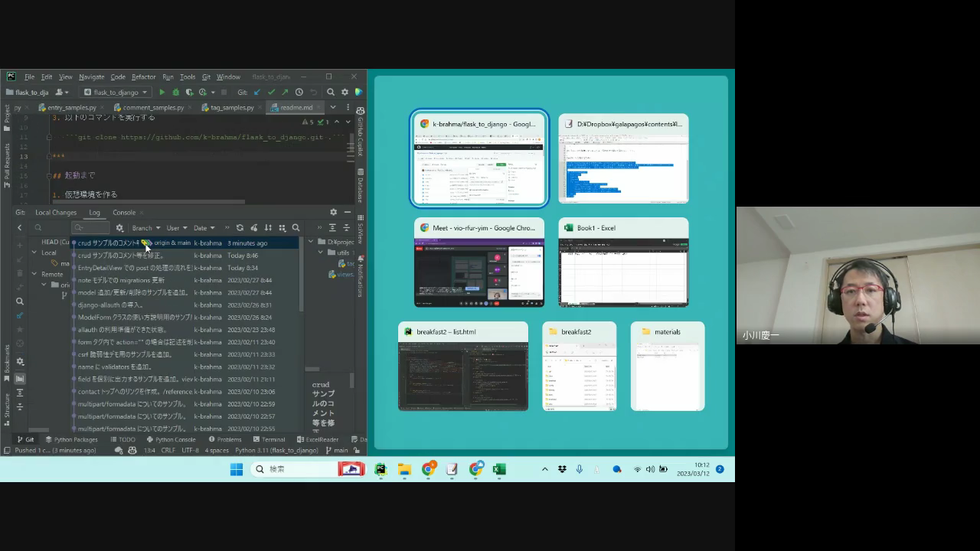Open IDE settings gear in main toolbar
Image resolution: width=980 pixels, height=551 pixels.
[345, 93]
